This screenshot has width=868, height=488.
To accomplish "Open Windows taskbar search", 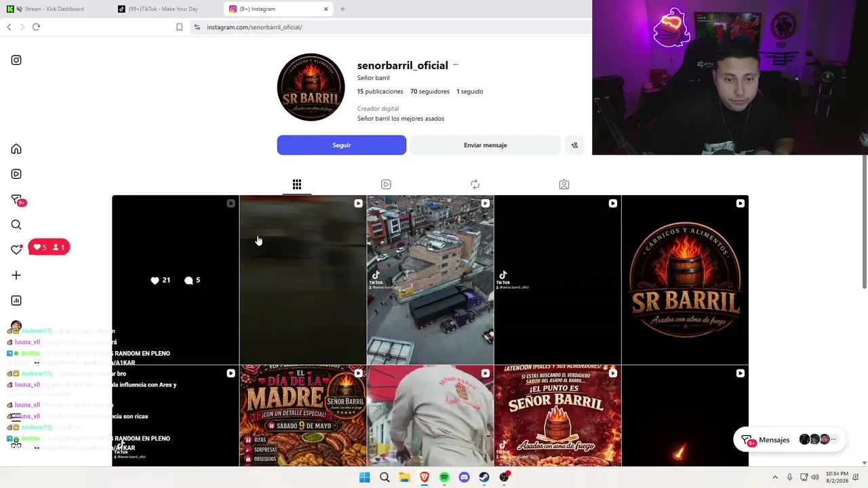I will 384,477.
